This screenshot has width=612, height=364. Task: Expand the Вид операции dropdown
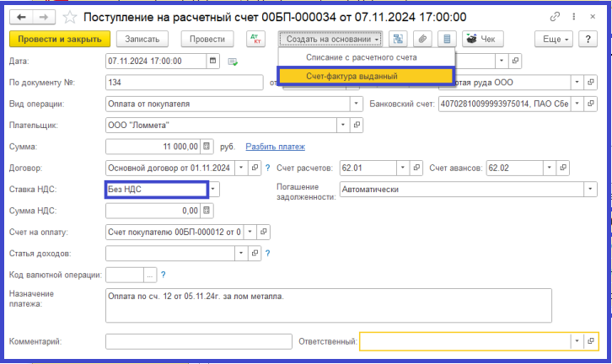[x=357, y=104]
